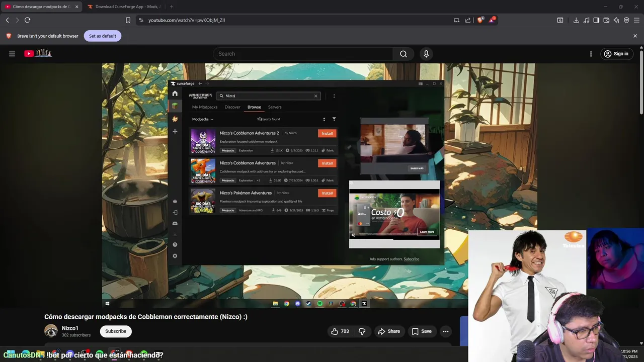
Task: Open Nizco's Cobblemon Adventures thumbnail
Action: point(203,171)
